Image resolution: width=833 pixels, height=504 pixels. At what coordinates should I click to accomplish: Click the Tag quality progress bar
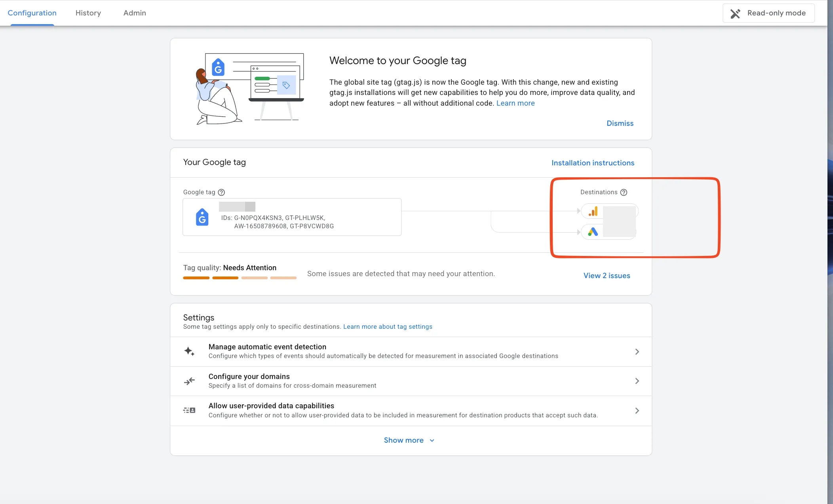[x=240, y=278]
